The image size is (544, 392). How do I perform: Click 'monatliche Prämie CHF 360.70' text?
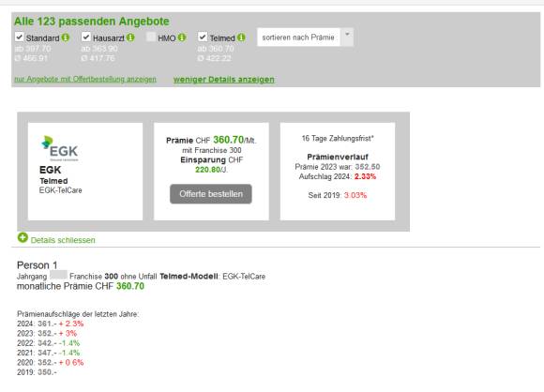click(81, 286)
